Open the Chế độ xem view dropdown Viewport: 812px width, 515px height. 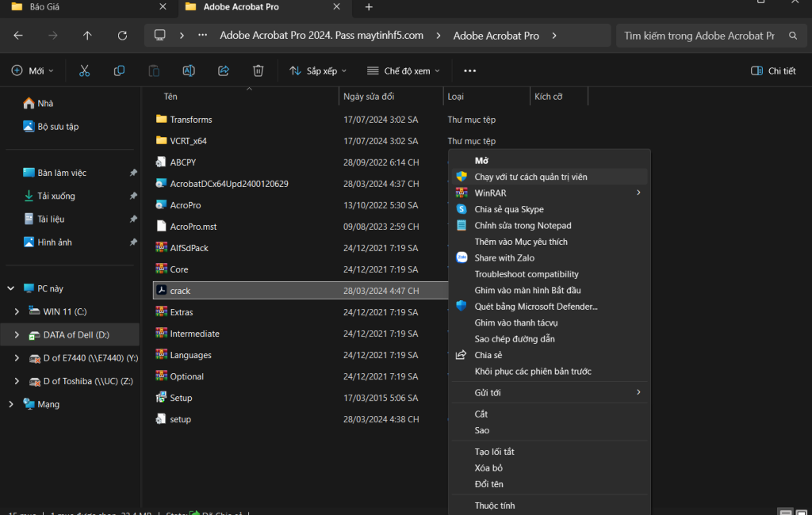click(x=404, y=71)
